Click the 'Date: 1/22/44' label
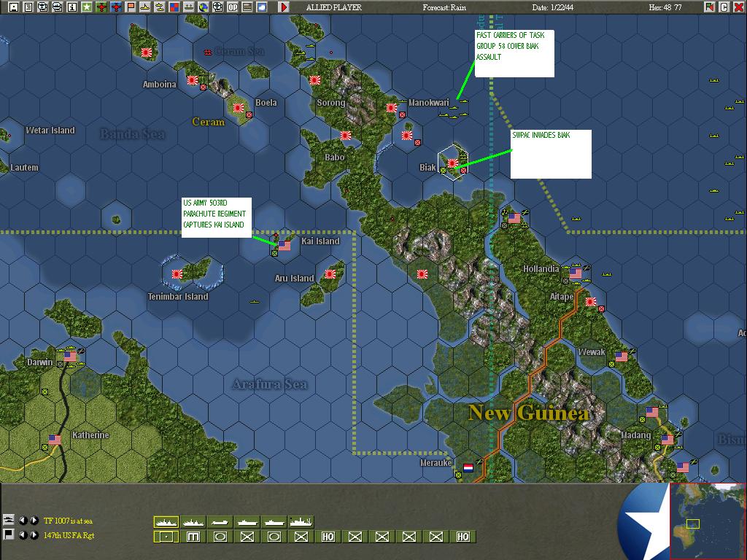This screenshot has height=560, width=747. pyautogui.click(x=553, y=7)
